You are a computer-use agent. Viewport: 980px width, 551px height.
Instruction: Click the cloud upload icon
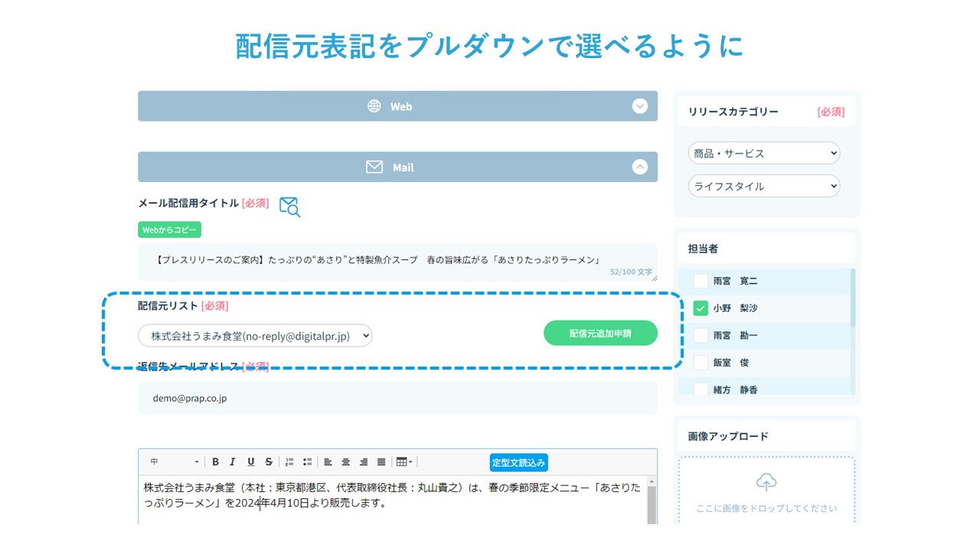tap(766, 482)
